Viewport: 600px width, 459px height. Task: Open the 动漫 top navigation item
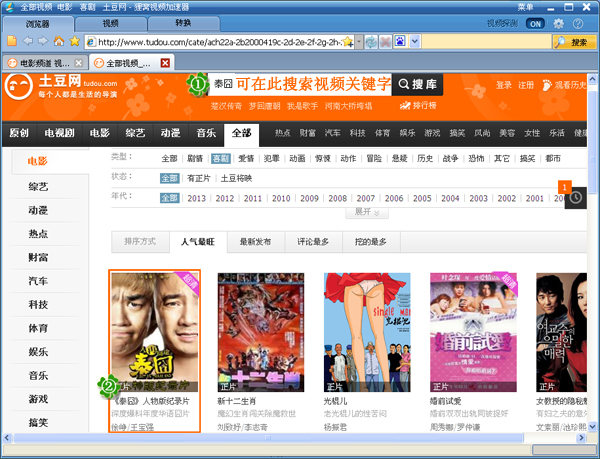[x=170, y=133]
